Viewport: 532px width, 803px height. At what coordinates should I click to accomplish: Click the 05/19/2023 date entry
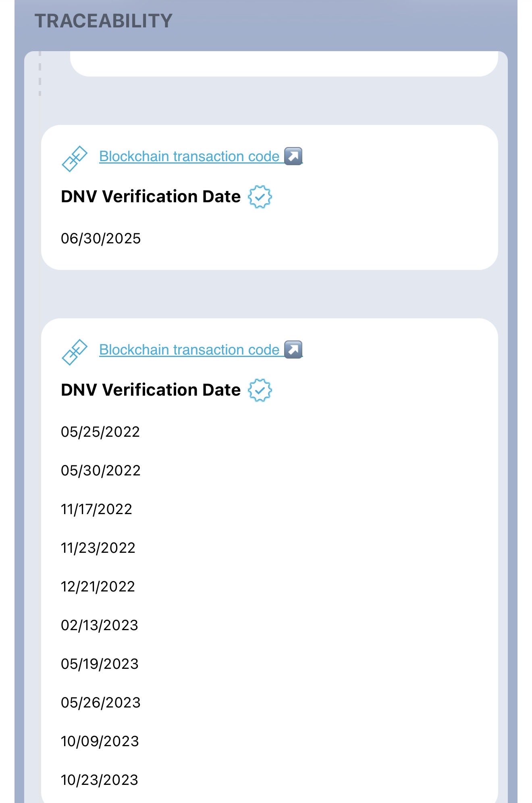pos(100,664)
